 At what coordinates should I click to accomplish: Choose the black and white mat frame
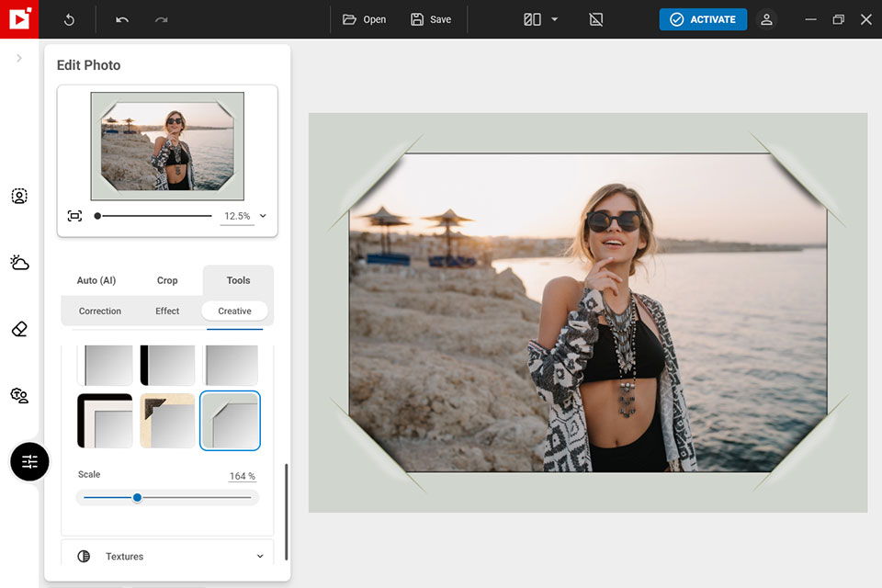[x=105, y=420]
